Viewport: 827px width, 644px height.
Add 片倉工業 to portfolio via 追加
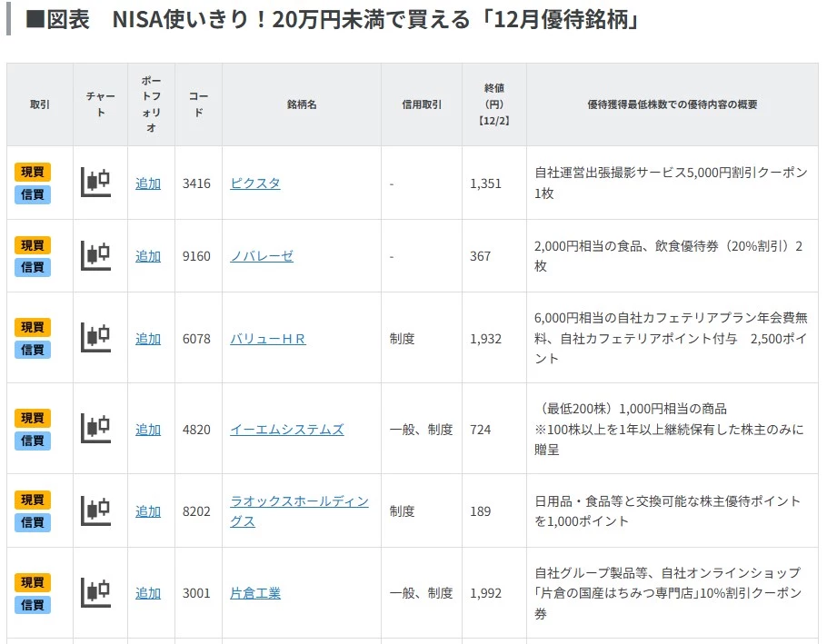tap(148, 593)
